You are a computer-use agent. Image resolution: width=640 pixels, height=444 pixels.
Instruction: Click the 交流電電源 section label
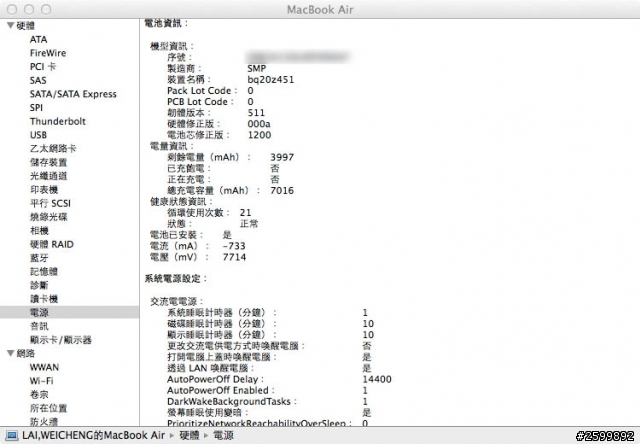coord(176,302)
